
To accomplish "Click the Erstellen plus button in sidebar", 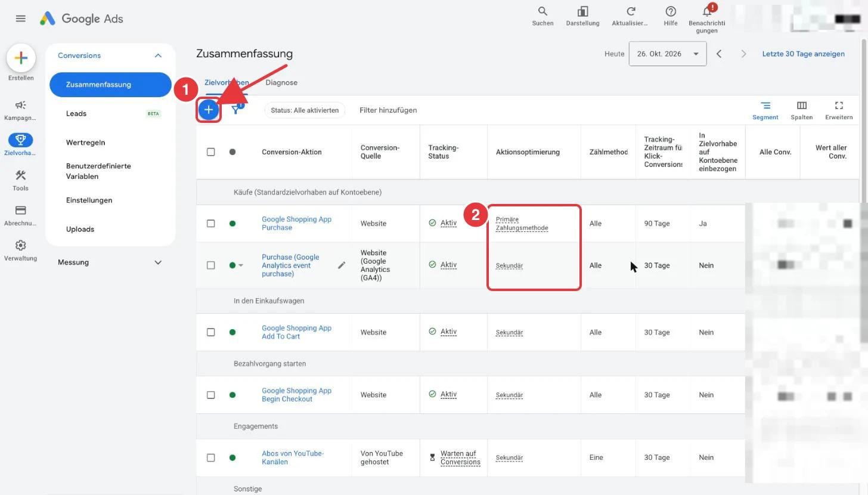I will tap(21, 58).
